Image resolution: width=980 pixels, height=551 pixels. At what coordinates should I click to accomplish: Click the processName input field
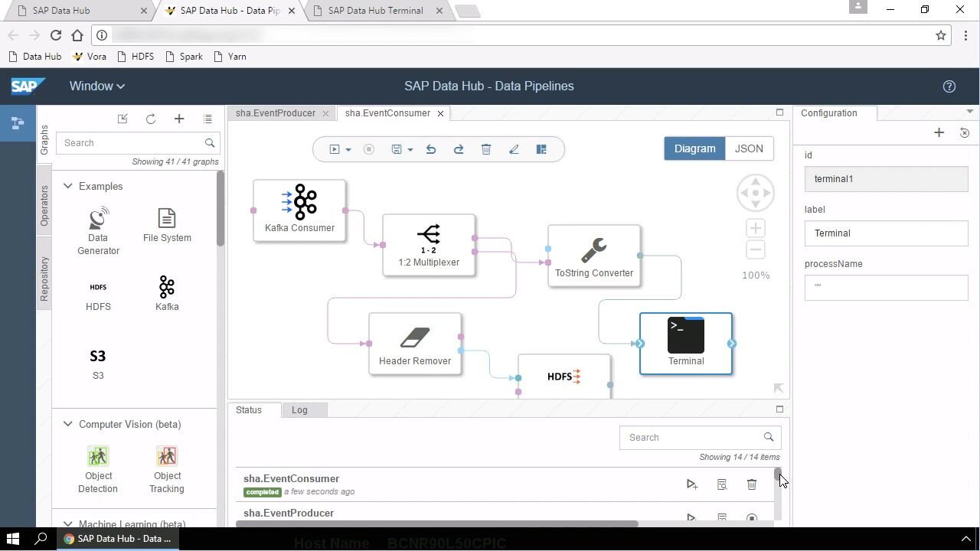pos(886,288)
